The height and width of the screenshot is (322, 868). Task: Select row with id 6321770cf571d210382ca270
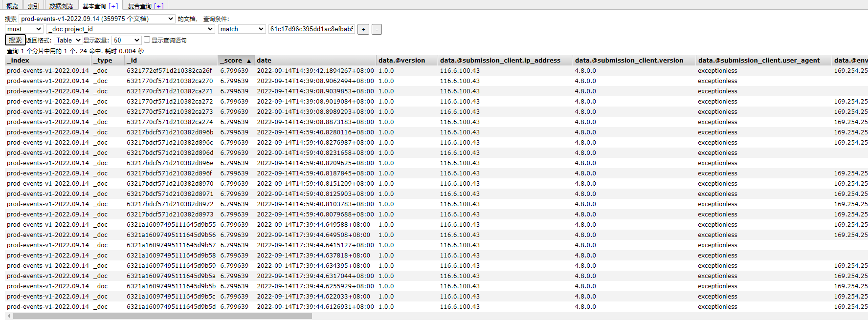click(436, 81)
